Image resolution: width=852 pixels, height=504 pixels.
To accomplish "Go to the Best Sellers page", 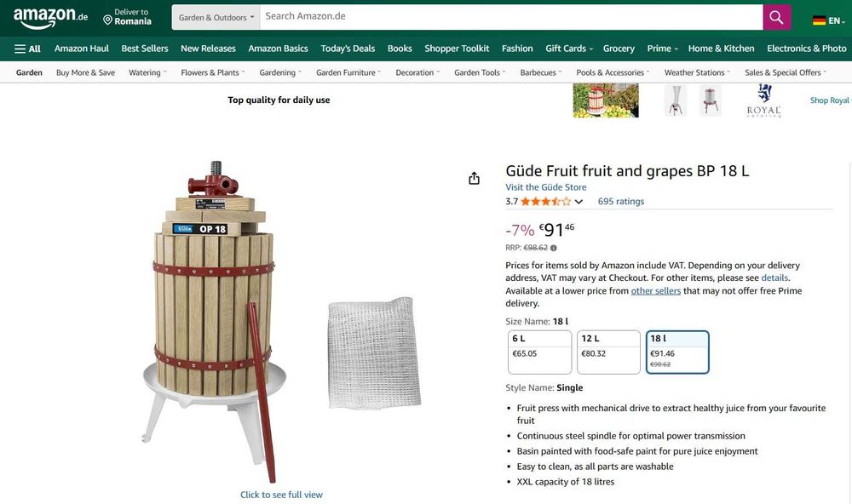I will pyautogui.click(x=145, y=49).
